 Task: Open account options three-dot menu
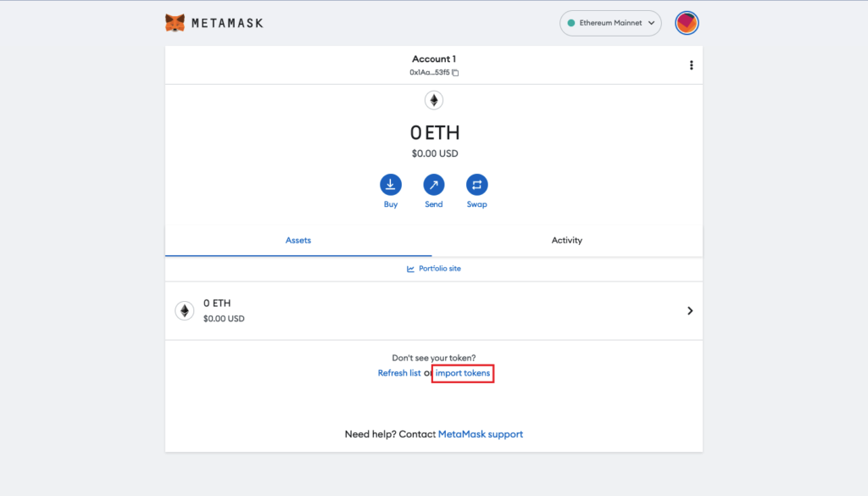[691, 65]
